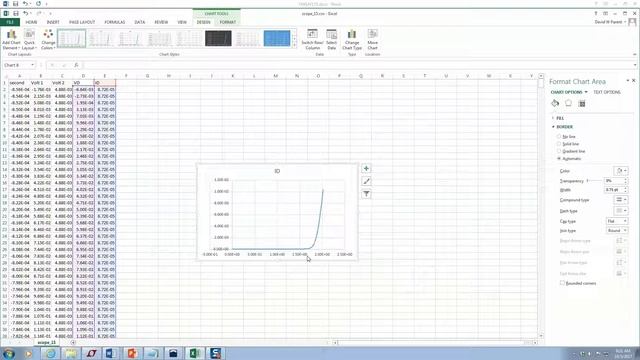The width and height of the screenshot is (640, 360).
Task: Click Save icon in Excel quick access toolbar
Action: pyautogui.click(x=16, y=13)
